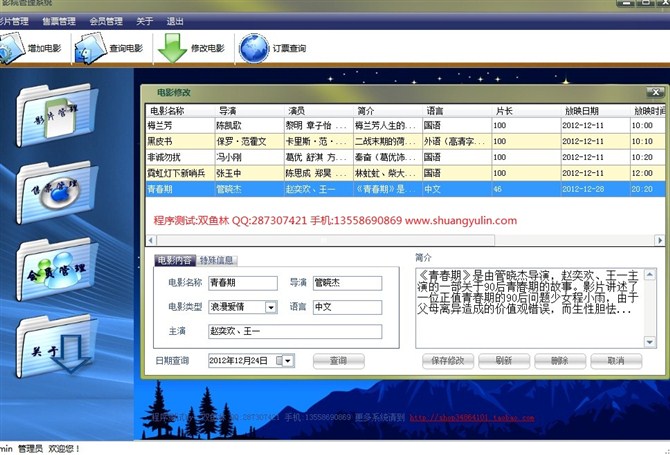Open the 关于 menu

click(x=144, y=21)
